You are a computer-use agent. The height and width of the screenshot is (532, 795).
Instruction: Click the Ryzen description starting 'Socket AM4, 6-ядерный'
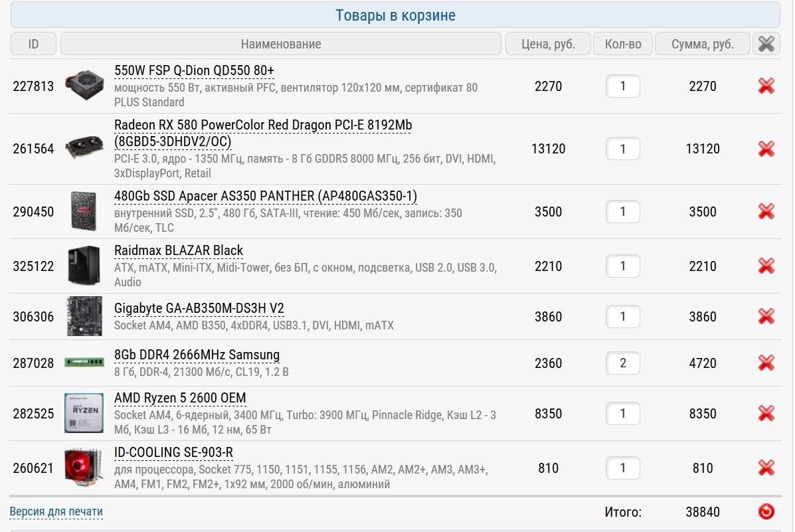tap(305, 422)
